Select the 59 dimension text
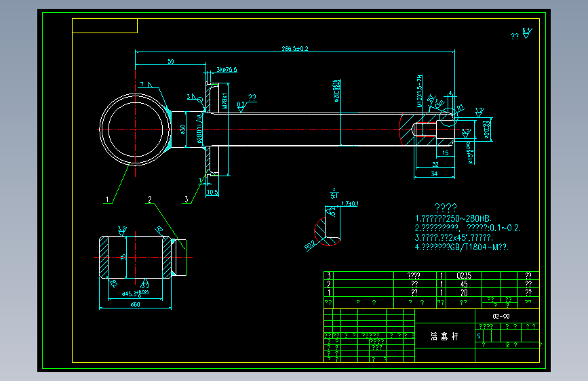Screen dimensions: 588x381 click(171, 61)
